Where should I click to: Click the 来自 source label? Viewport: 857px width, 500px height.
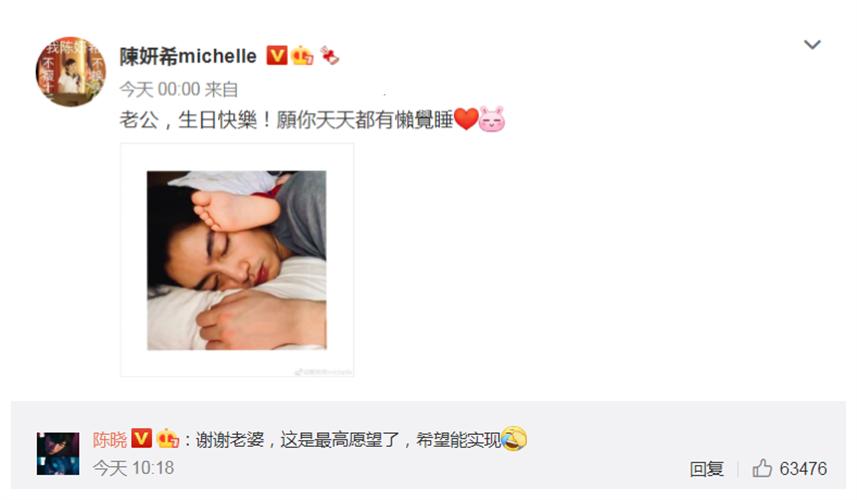[x=222, y=89]
